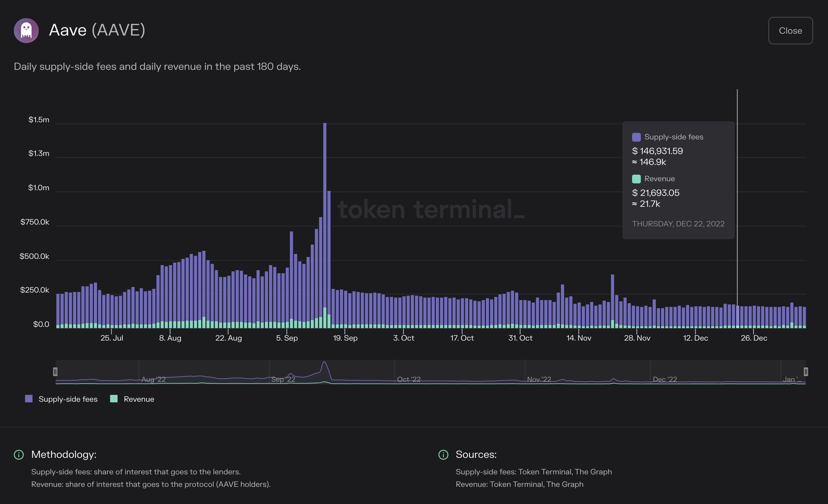Click the left range navigator handle

tap(56, 372)
